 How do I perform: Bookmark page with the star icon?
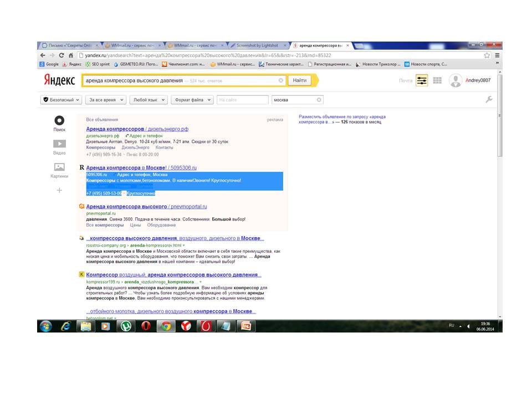pyautogui.click(x=487, y=55)
